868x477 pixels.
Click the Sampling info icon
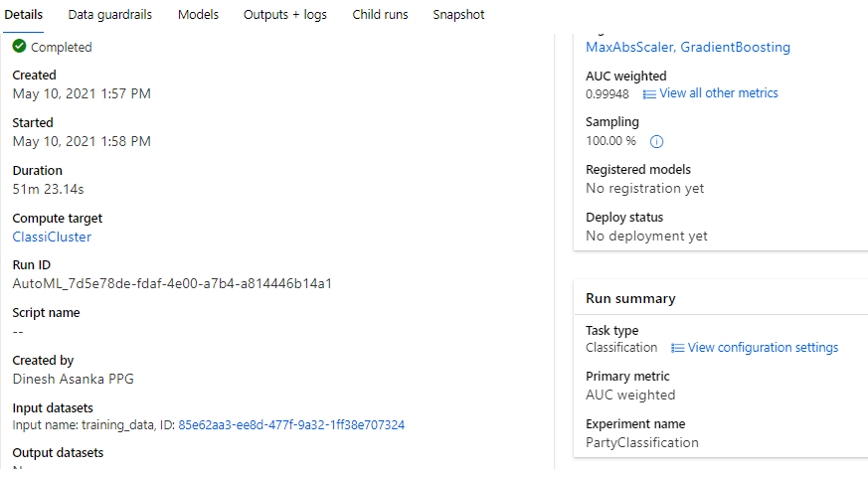[656, 141]
